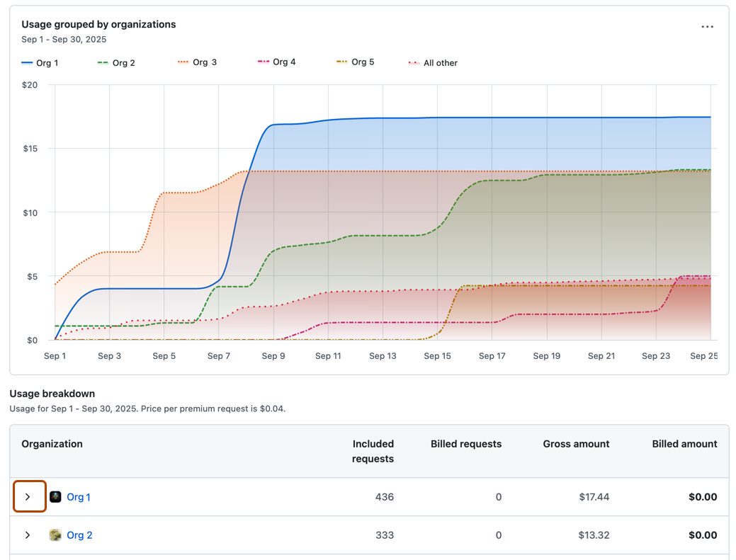The image size is (736, 560).
Task: Open the chart options ellipsis menu
Action: pos(707,26)
